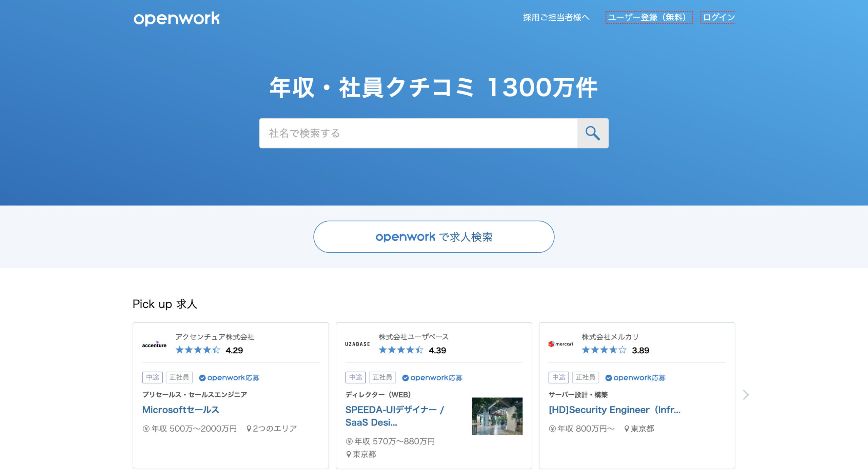This screenshot has height=475, width=868.
Task: Focus the 社名で検索する search field
Action: (x=418, y=133)
